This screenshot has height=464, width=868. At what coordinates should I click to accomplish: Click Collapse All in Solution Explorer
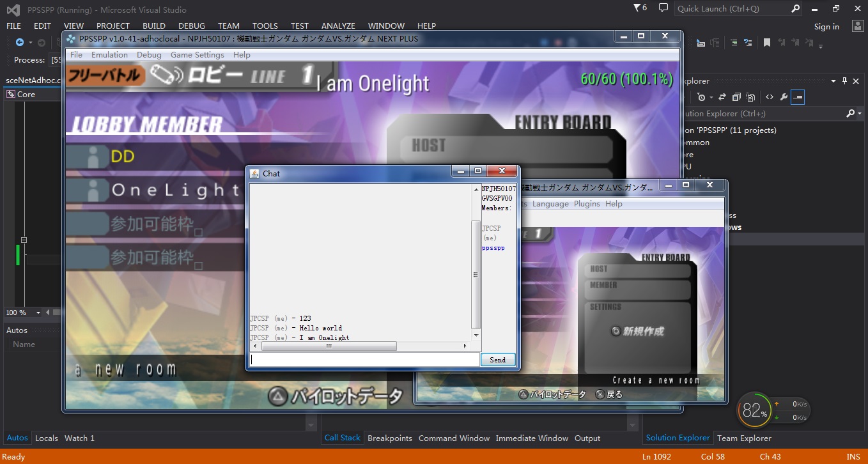[x=736, y=97]
